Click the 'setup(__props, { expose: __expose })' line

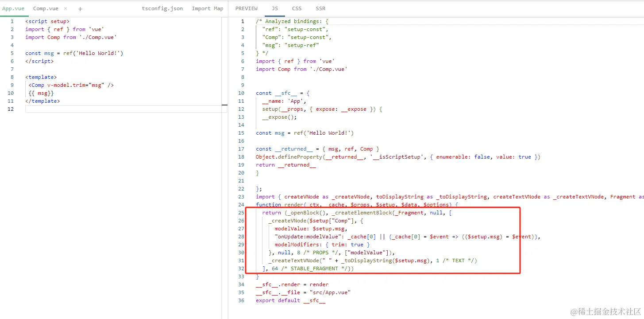point(322,109)
